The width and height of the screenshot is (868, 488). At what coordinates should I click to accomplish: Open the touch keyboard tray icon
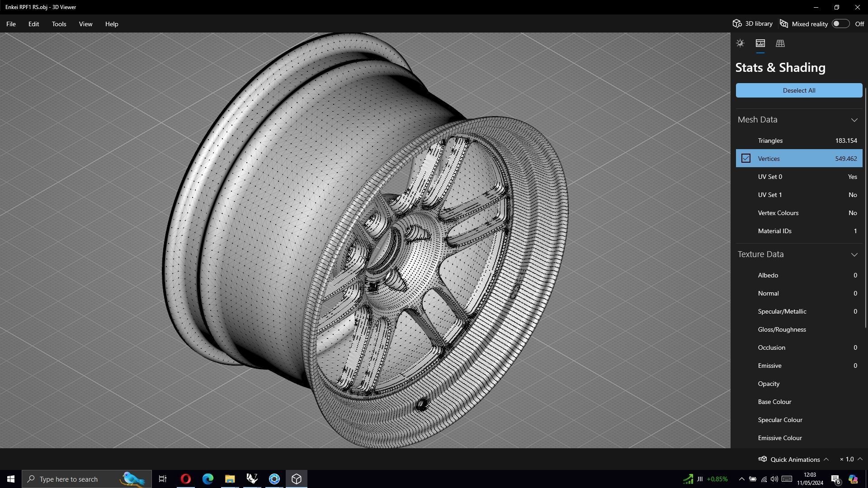787,479
